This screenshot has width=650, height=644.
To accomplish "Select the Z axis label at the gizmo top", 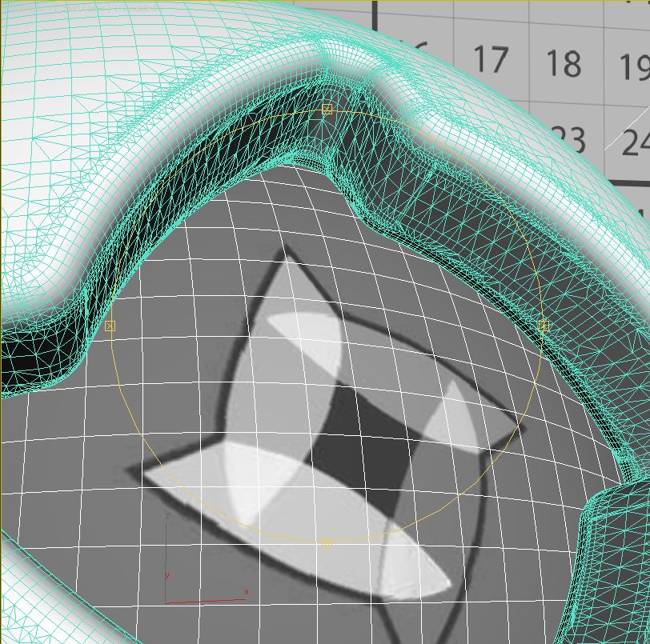I will click(166, 516).
